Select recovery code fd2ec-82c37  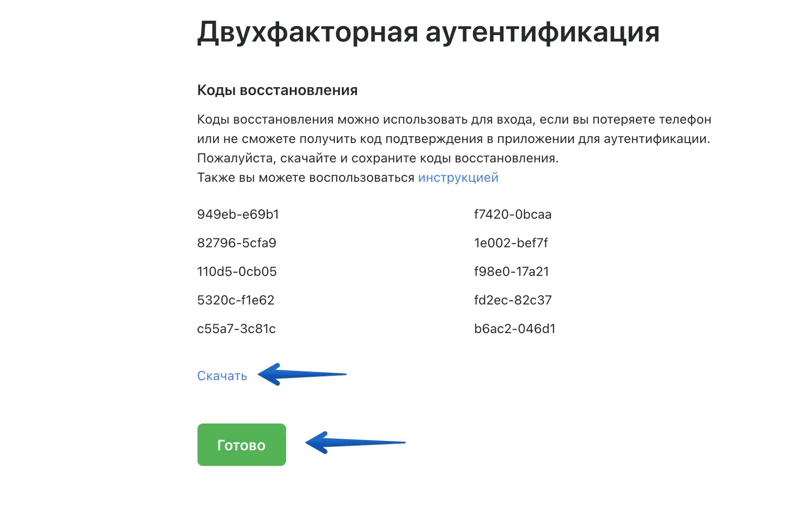[513, 300]
